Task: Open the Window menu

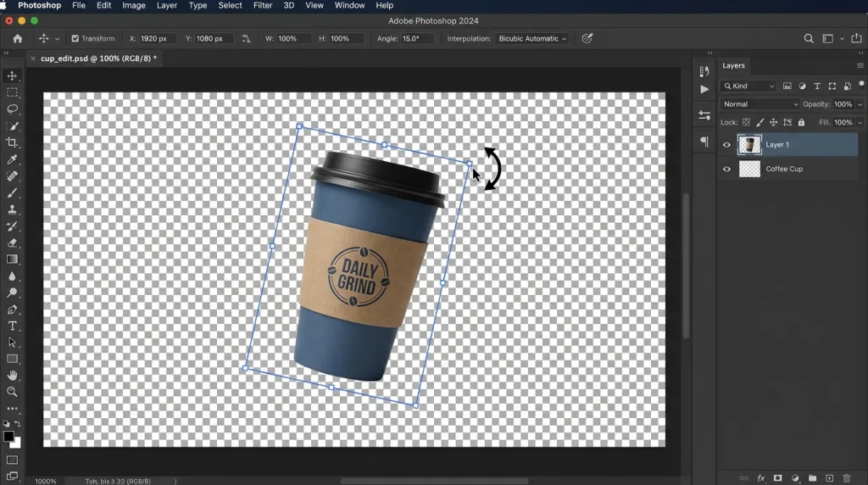Action: [x=349, y=6]
